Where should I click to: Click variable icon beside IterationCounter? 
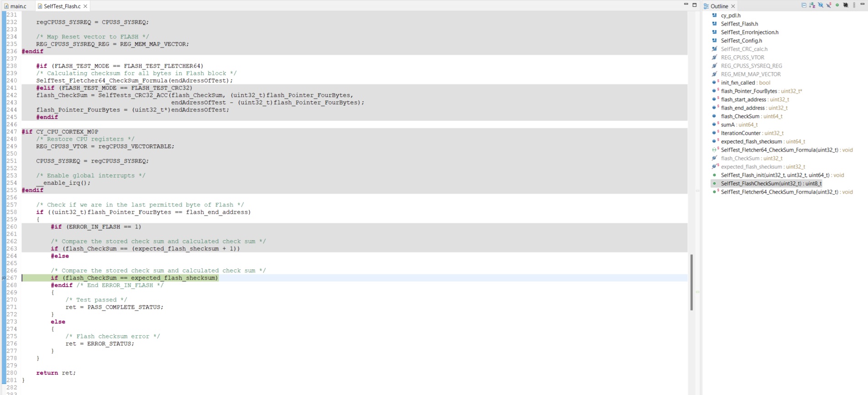pos(715,133)
